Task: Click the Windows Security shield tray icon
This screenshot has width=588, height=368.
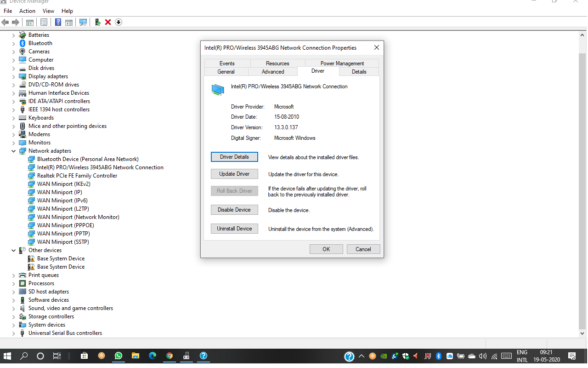Action: tap(406, 356)
